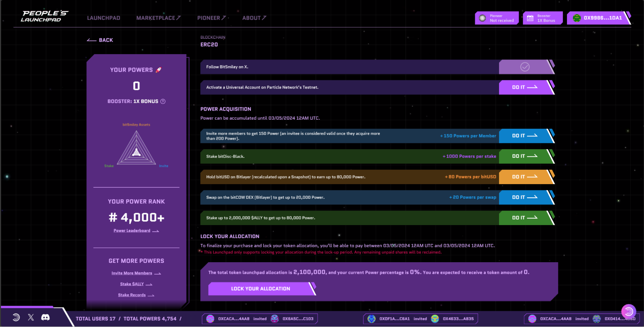Click the completed checkmark for Follow BitSmiley
Image resolution: width=644 pixels, height=327 pixels.
(x=525, y=67)
